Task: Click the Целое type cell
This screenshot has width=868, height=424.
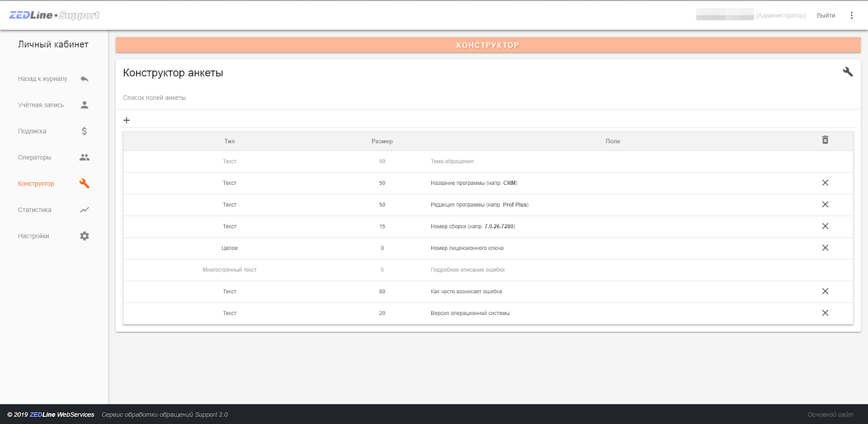Action: tap(229, 248)
